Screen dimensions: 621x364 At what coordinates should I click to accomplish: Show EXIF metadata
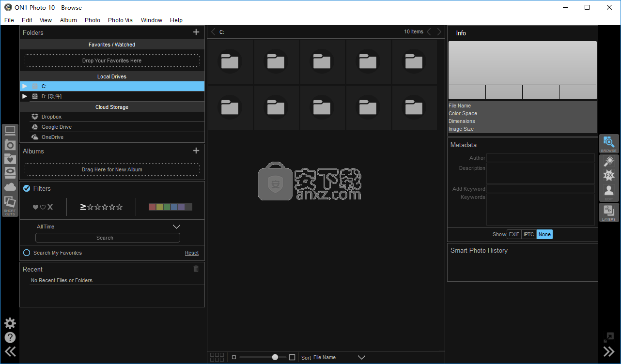pos(514,234)
